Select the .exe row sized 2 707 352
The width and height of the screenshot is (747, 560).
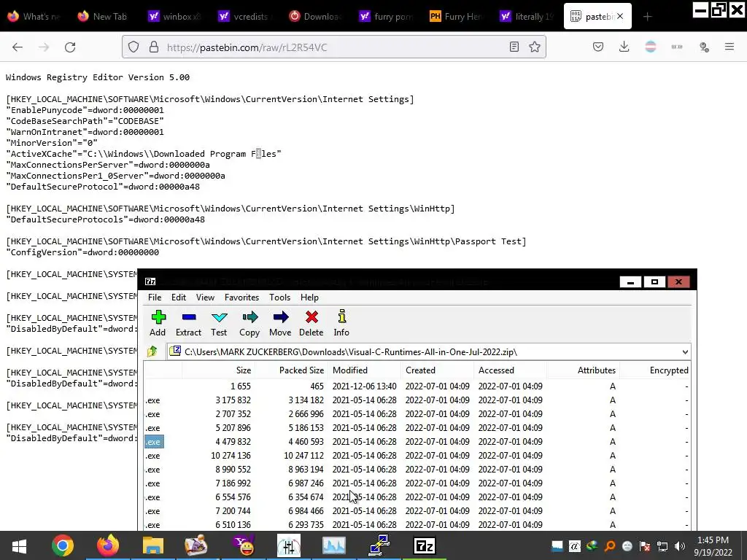(x=417, y=414)
